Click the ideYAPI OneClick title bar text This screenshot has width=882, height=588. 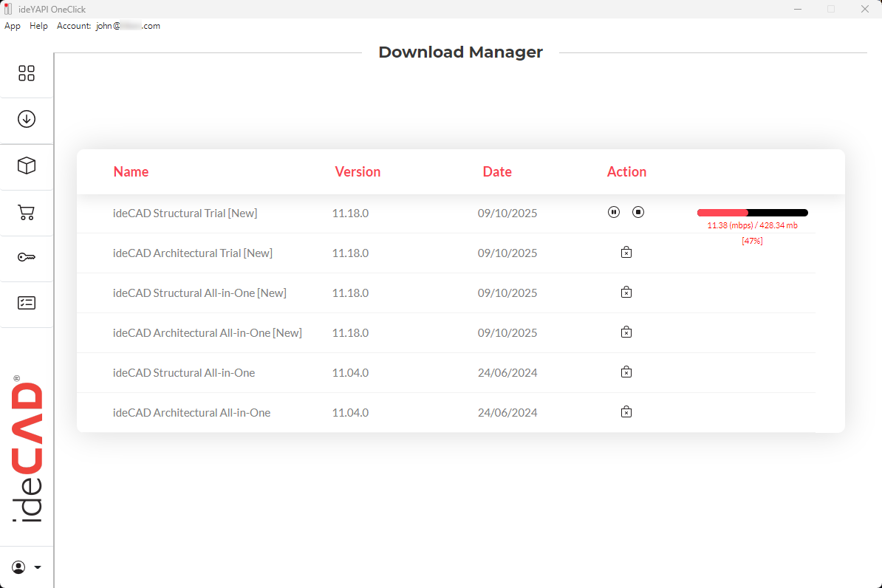tap(52, 10)
